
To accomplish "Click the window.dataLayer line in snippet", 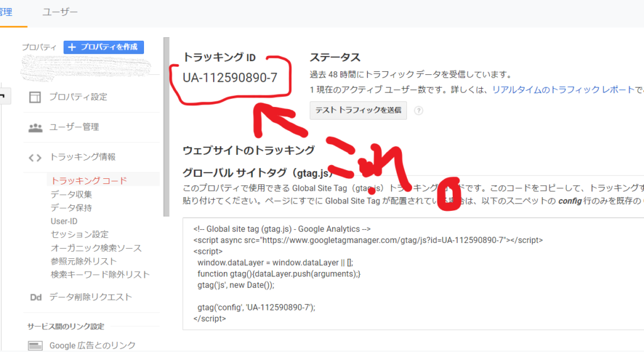I will [275, 263].
